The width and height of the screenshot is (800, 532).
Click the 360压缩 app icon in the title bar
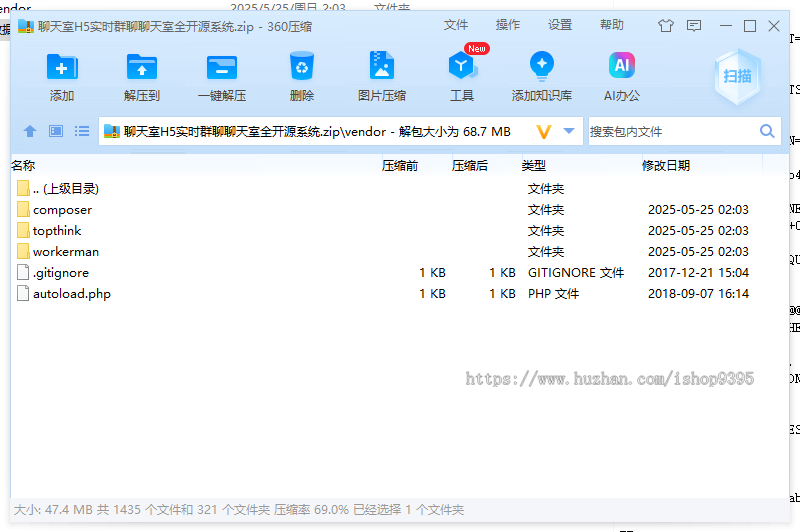[26, 26]
